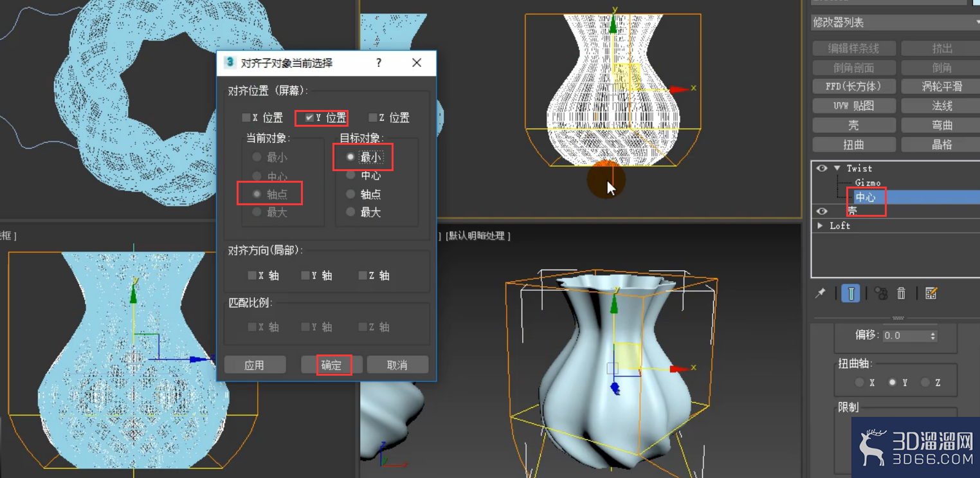
Task: Toggle the 壳 modifier eye icon
Action: 822,211
